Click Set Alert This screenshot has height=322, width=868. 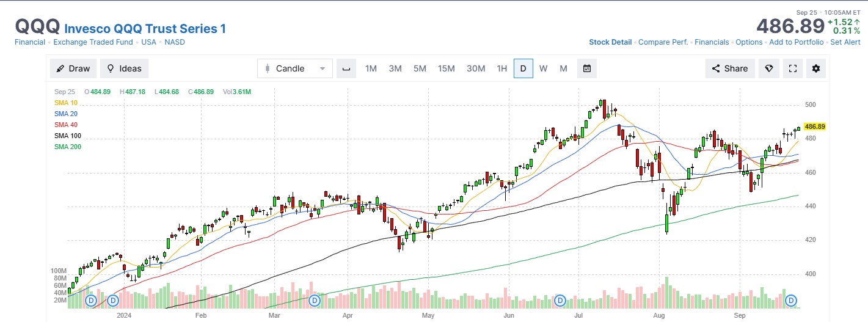(845, 42)
